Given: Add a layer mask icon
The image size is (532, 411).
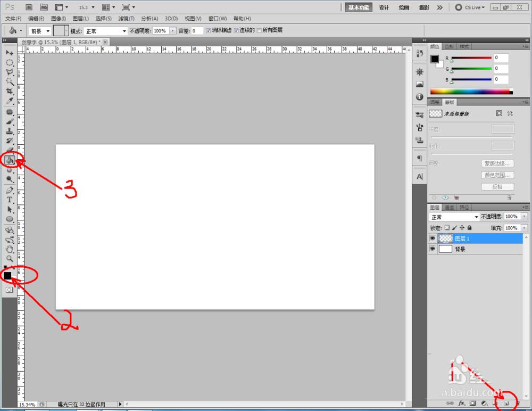Looking at the screenshot, I should [x=472, y=403].
